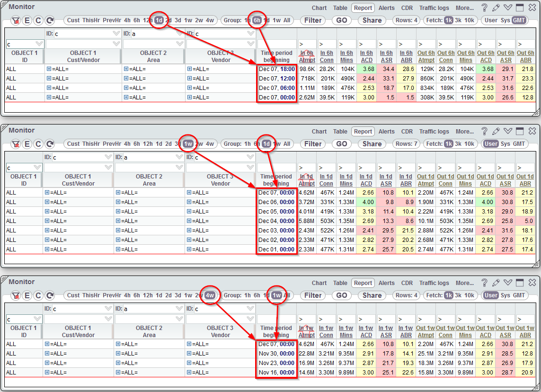This screenshot has width=541, height=392.
Task: Refresh data with the circular arrow icon
Action: (x=49, y=20)
